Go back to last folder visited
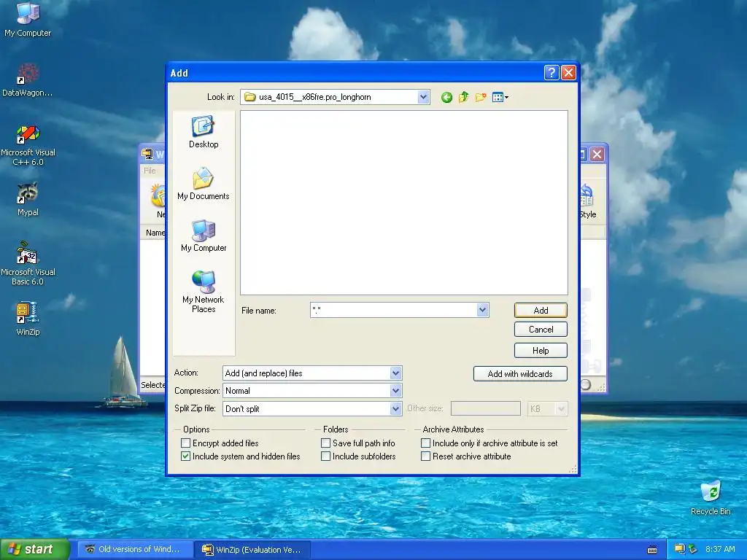Screen dimensions: 747x560 click(446, 98)
